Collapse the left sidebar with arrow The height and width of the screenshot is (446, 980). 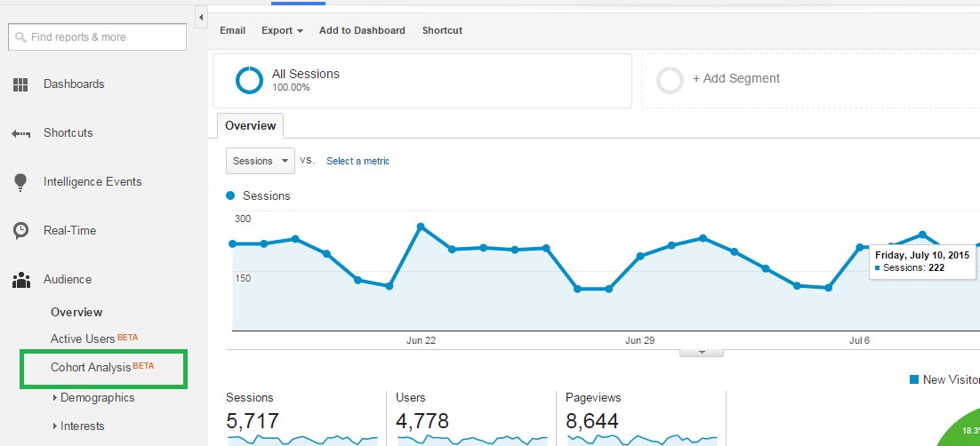201,18
